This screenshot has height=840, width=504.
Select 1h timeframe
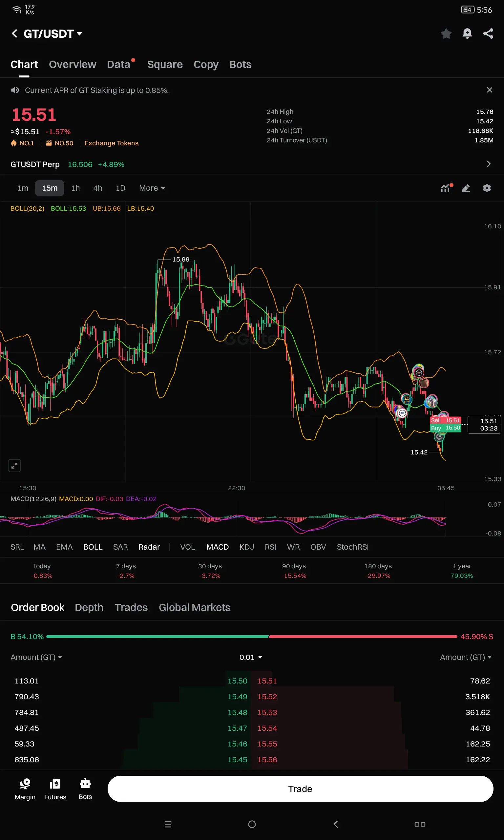(x=75, y=188)
